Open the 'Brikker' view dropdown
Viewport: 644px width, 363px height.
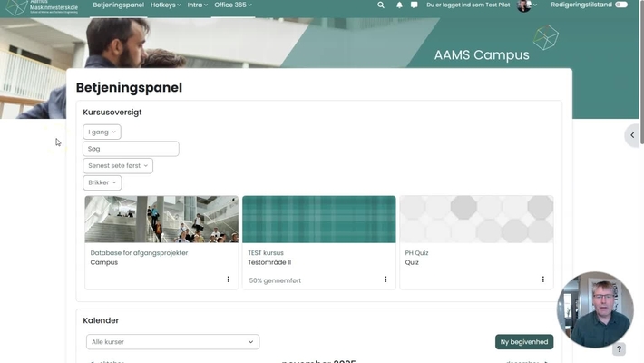102,182
